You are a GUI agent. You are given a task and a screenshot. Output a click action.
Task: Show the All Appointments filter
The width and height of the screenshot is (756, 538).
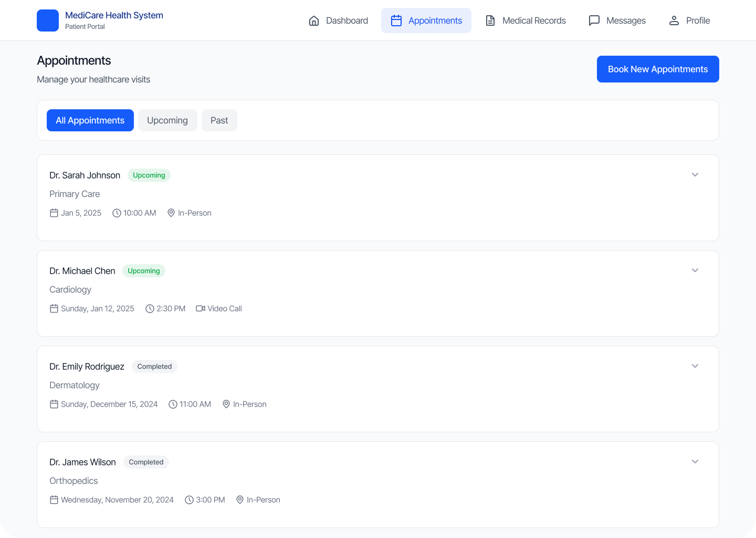pyautogui.click(x=90, y=120)
